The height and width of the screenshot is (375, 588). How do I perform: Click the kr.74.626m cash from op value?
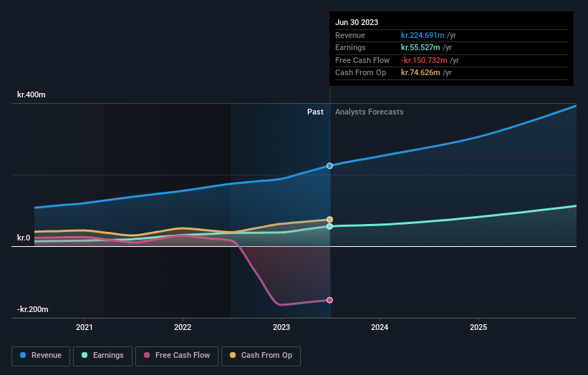tap(420, 73)
